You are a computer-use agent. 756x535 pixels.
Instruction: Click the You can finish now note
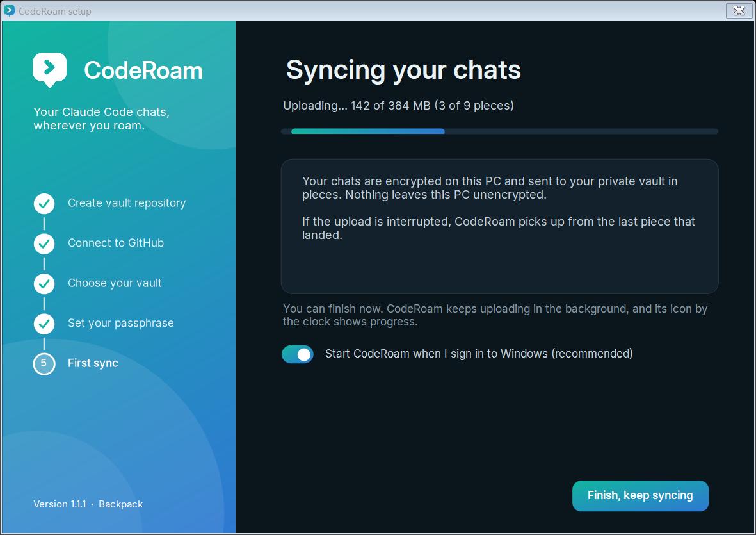495,315
